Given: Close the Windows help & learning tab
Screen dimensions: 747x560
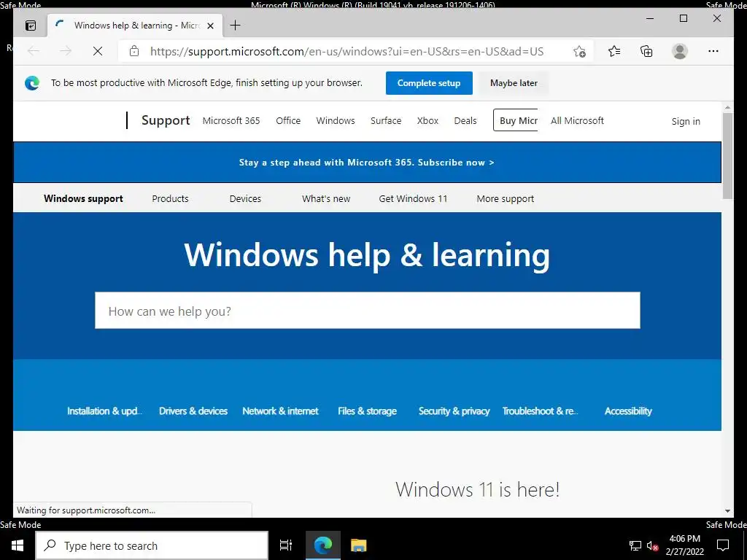Looking at the screenshot, I should 210,26.
